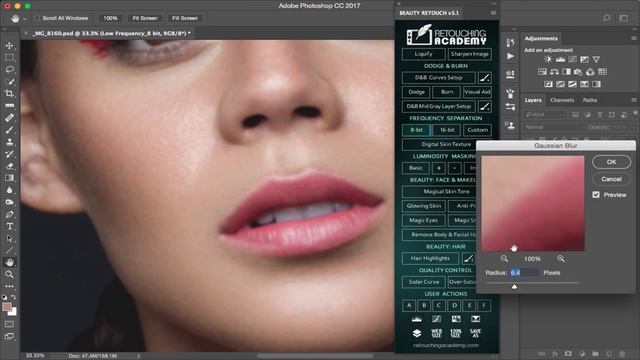Click the Digital Skin Texture button
640x360 pixels.
pos(446,144)
